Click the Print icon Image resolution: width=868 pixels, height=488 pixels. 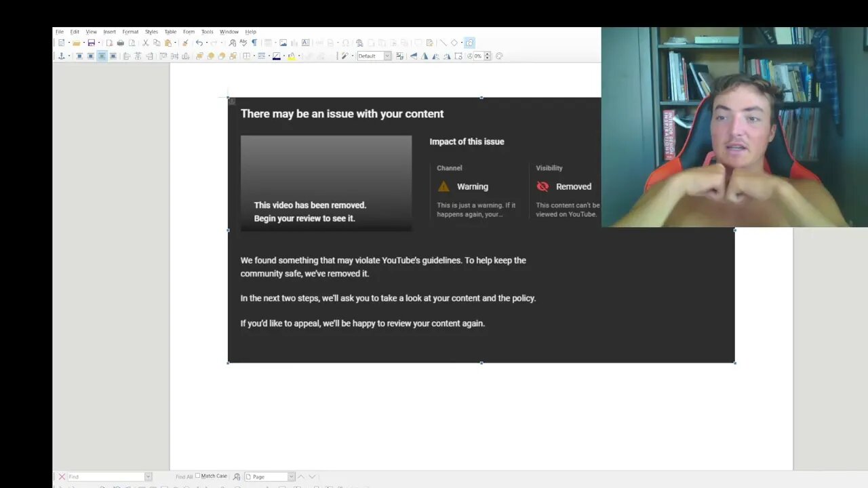point(121,43)
